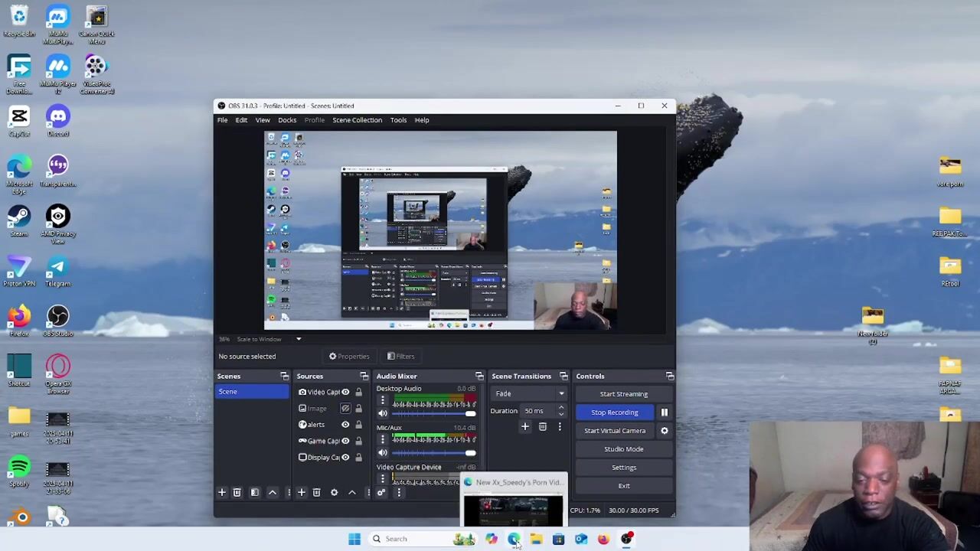980x551 pixels.
Task: Pause the recording with the pause icon
Action: tap(664, 412)
